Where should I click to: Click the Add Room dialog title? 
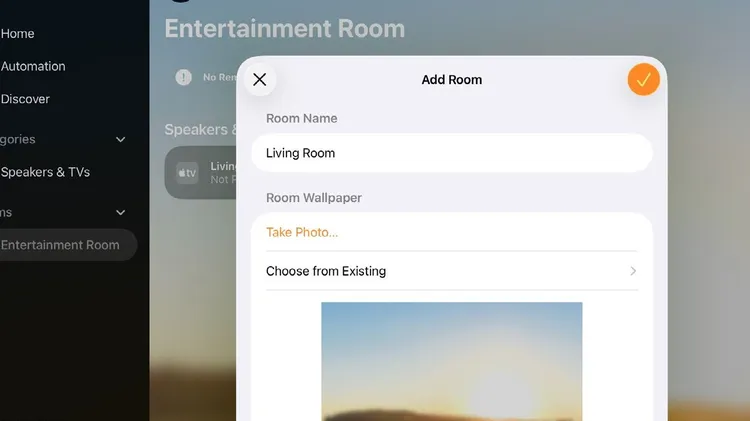tap(451, 80)
